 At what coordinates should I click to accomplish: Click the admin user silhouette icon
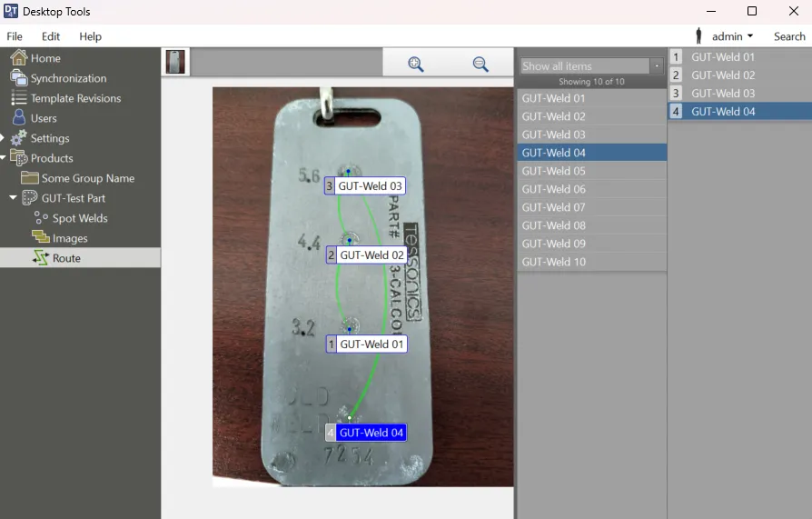coord(698,35)
